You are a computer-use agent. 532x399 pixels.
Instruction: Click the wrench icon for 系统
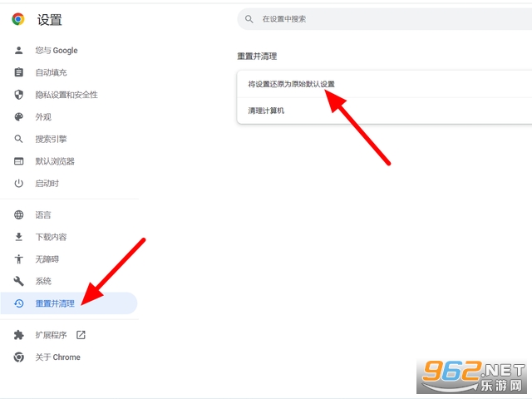pyautogui.click(x=18, y=281)
